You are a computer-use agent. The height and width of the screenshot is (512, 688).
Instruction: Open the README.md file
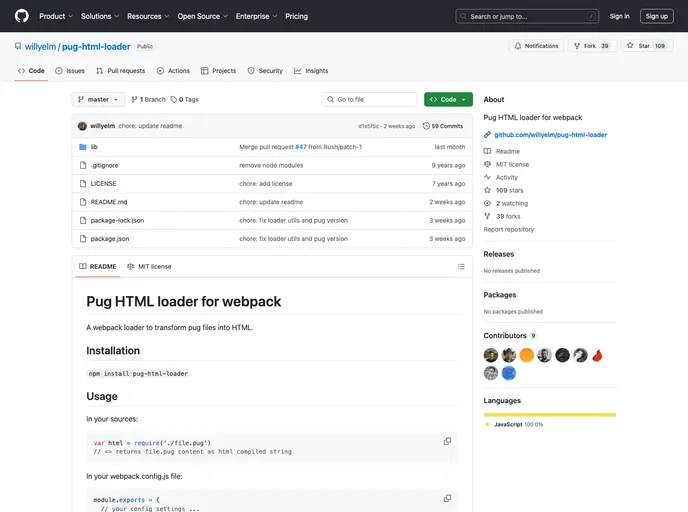click(x=109, y=202)
